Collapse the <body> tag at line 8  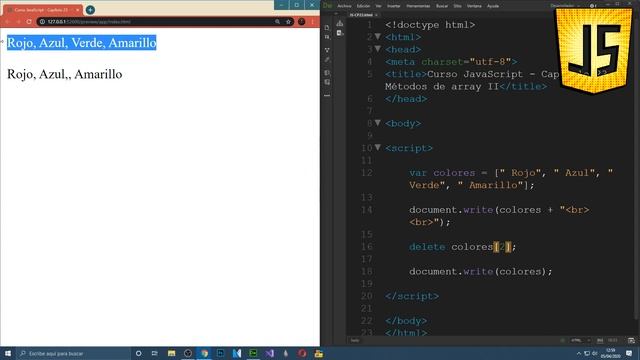[x=378, y=123]
